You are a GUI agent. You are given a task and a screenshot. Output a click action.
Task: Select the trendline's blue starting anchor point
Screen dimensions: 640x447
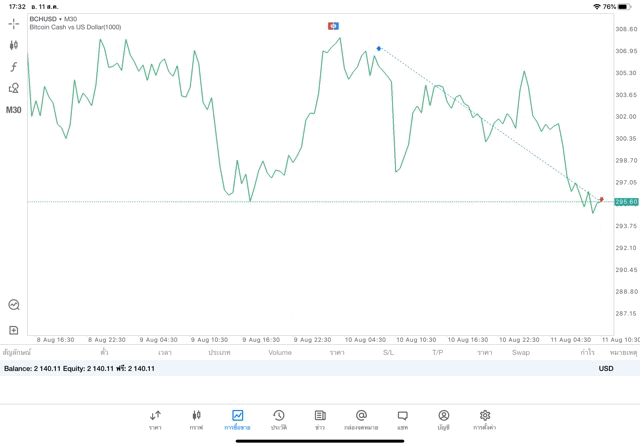click(x=379, y=48)
